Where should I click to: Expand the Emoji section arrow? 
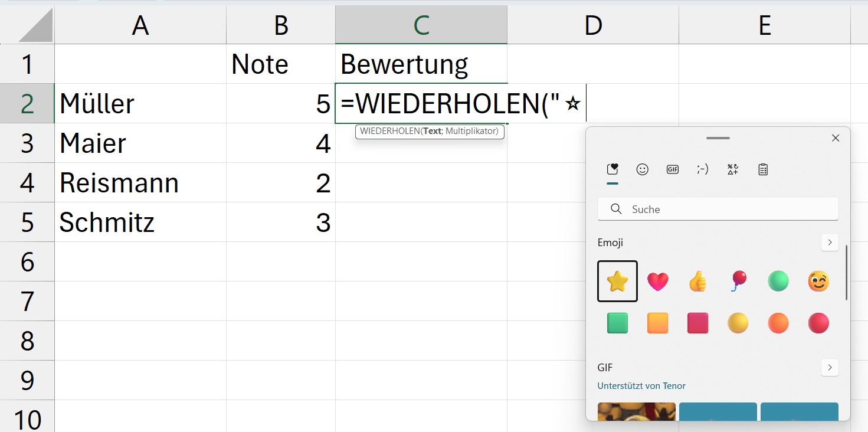830,243
